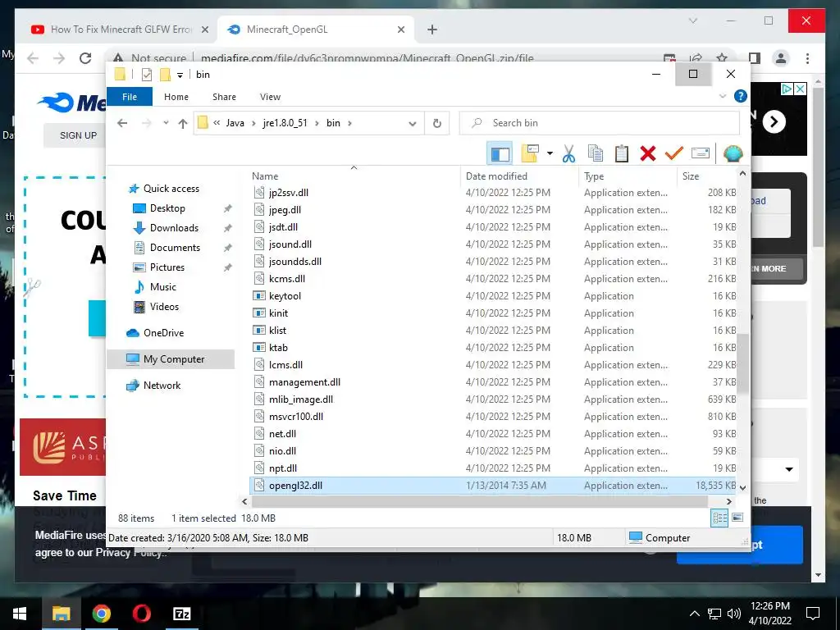Viewport: 840px width, 630px height.
Task: Click the file list vertical scrollbar thumb
Action: click(x=742, y=363)
